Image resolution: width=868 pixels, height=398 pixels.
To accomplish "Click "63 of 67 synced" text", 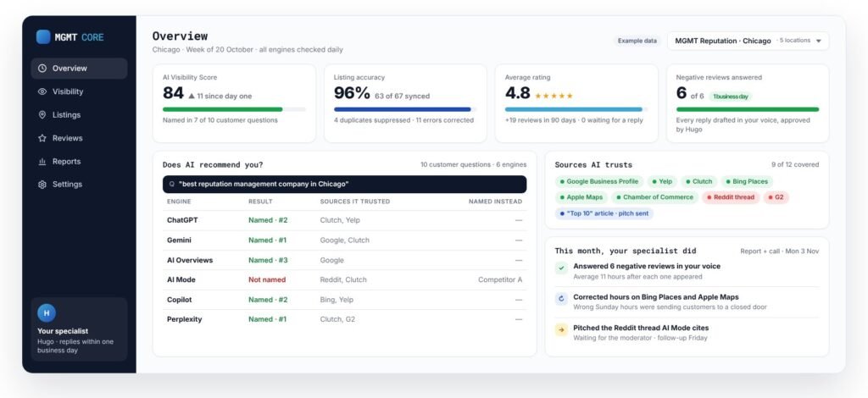I will click(402, 97).
